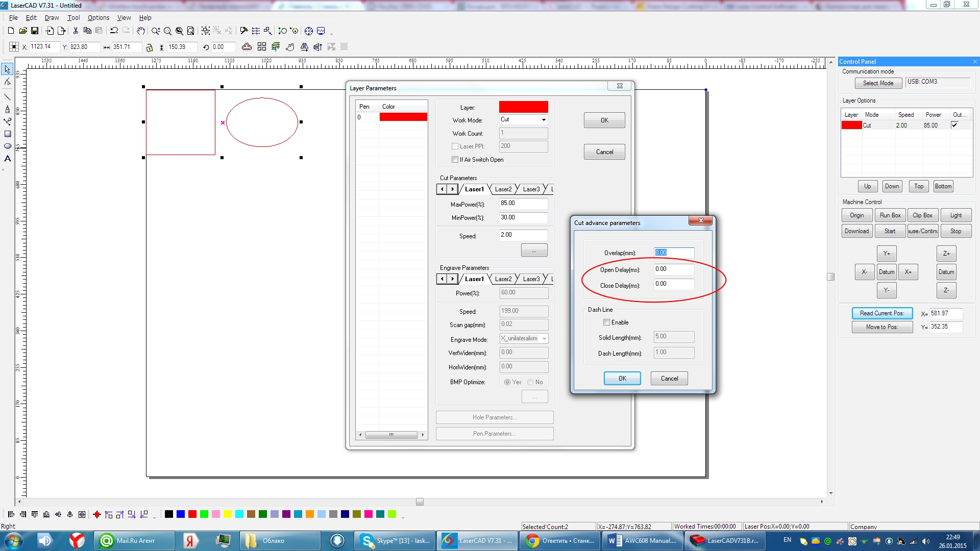Click the Save icon in toolbar
The image size is (980, 551).
click(35, 31)
